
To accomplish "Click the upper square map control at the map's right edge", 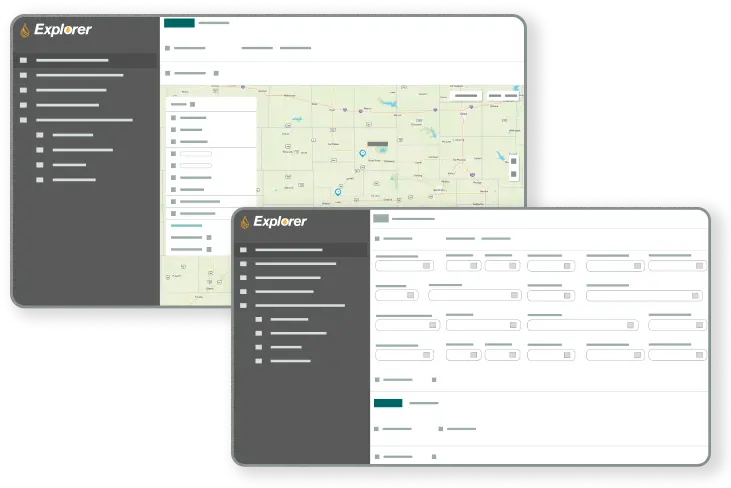I will [x=514, y=160].
